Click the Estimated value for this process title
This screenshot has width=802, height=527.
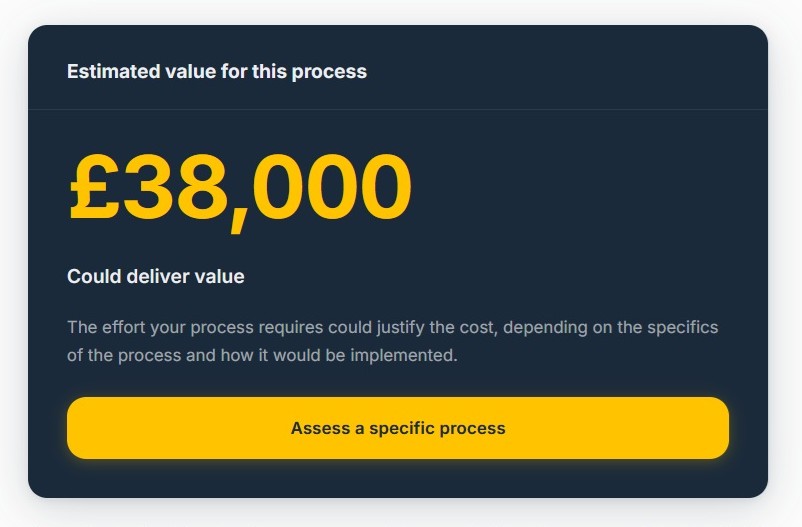click(x=217, y=72)
